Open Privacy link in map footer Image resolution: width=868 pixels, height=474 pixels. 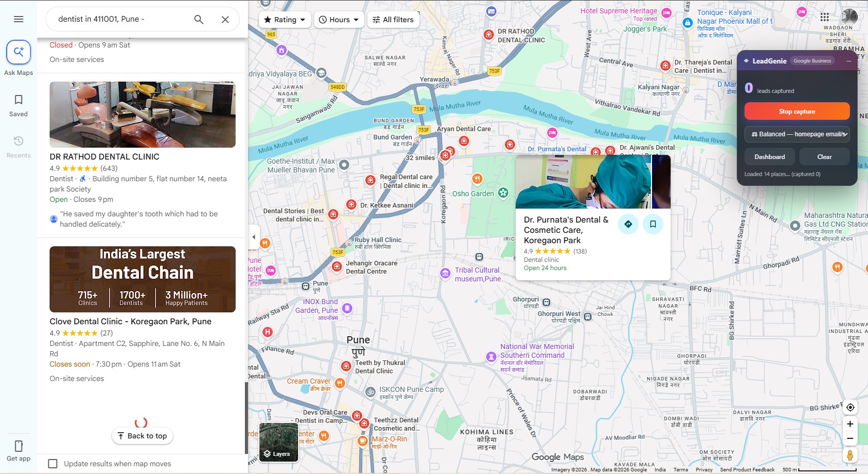704,470
